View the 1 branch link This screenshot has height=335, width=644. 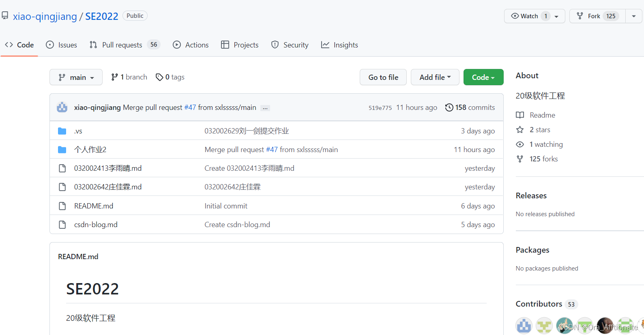[129, 77]
